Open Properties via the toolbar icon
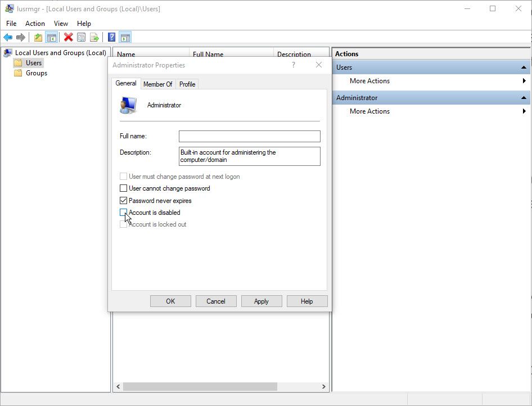Screen dimensions: 532x406 82,38
